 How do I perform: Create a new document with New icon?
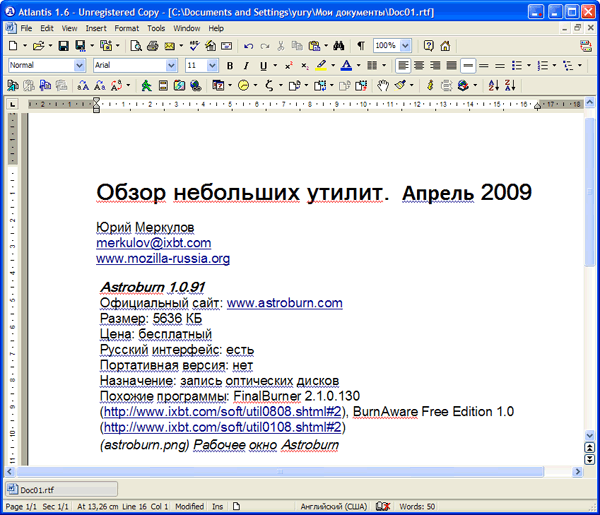[x=13, y=46]
